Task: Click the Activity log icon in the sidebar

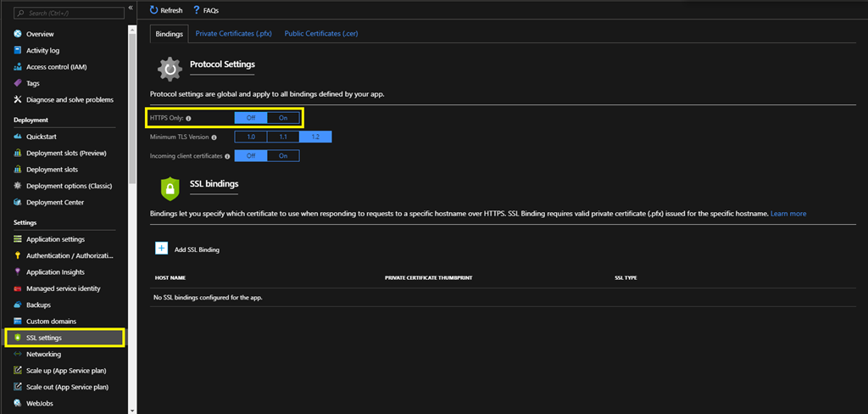Action: coord(17,51)
